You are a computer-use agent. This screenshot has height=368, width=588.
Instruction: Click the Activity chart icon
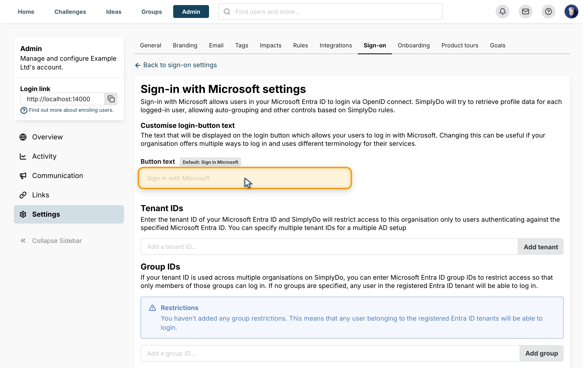click(23, 156)
